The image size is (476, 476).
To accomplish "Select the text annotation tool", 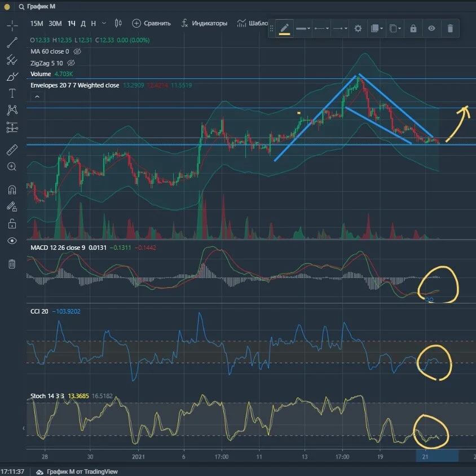I will click(12, 93).
